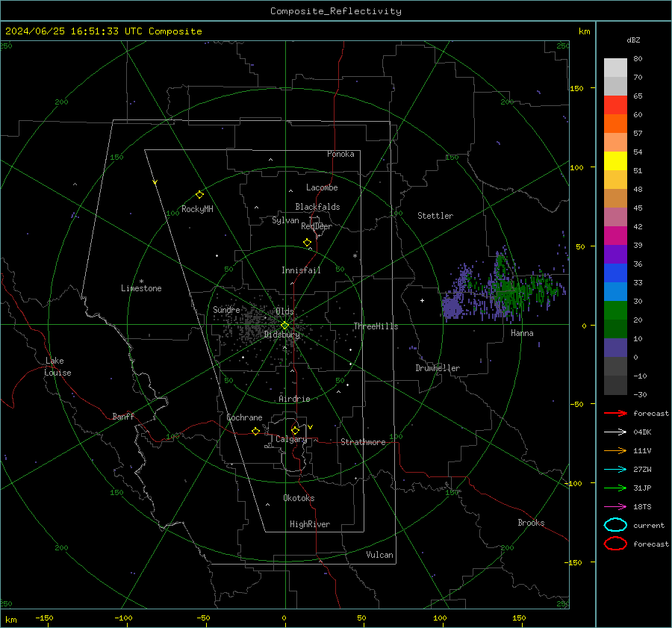
Task: Click the red forecast ellipse icon
Action: click(x=615, y=544)
